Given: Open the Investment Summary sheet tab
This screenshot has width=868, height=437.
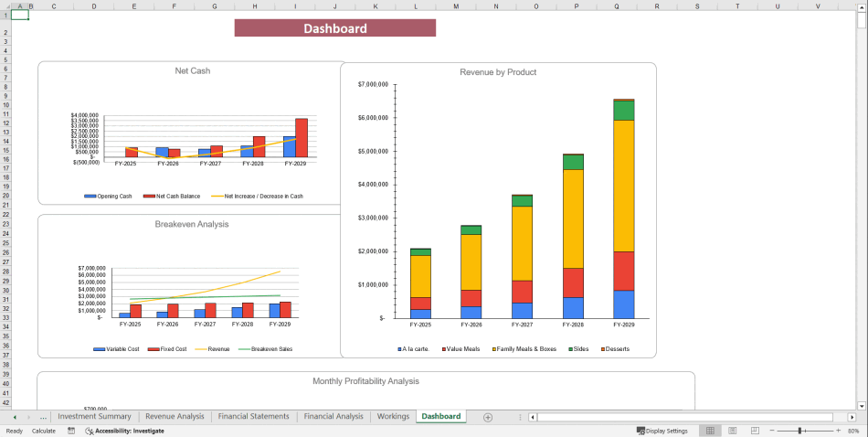Looking at the screenshot, I should (94, 417).
